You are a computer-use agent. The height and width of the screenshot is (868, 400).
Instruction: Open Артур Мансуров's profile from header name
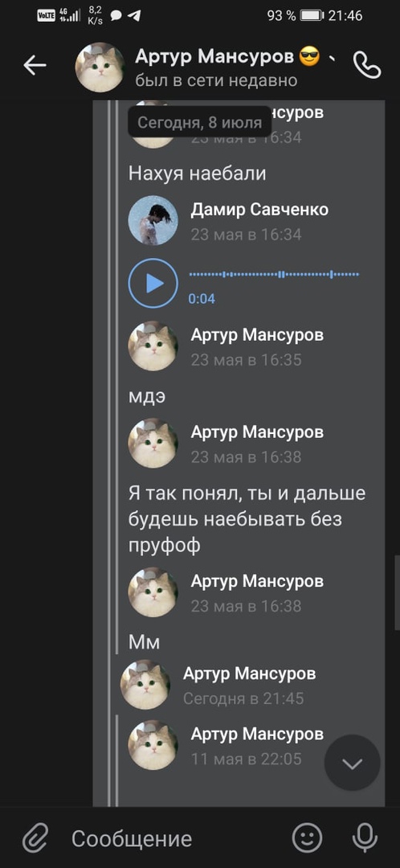[216, 56]
